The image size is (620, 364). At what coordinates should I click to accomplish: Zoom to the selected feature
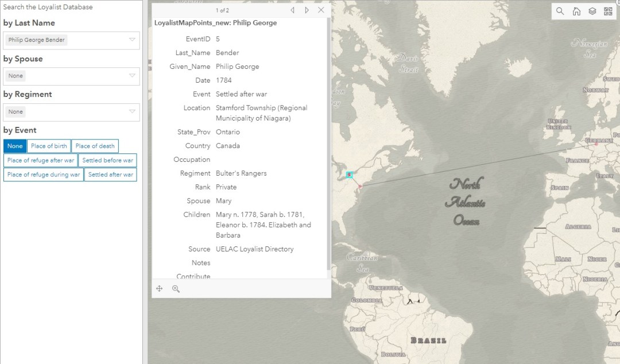pyautogui.click(x=176, y=289)
